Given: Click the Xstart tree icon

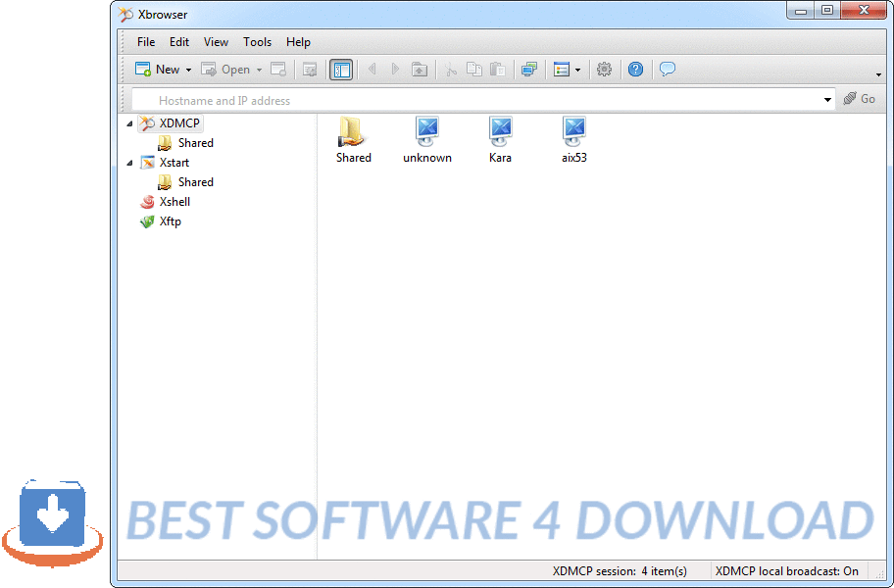Looking at the screenshot, I should tap(147, 163).
